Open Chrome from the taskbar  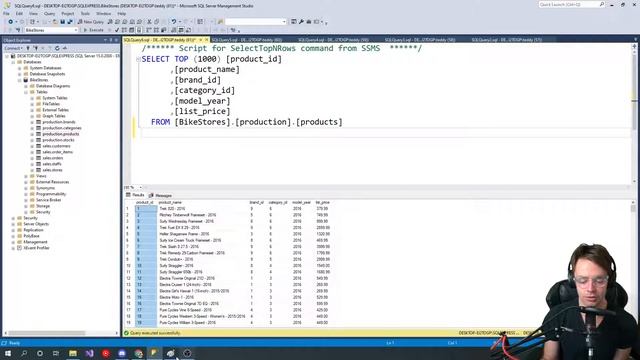point(138,353)
